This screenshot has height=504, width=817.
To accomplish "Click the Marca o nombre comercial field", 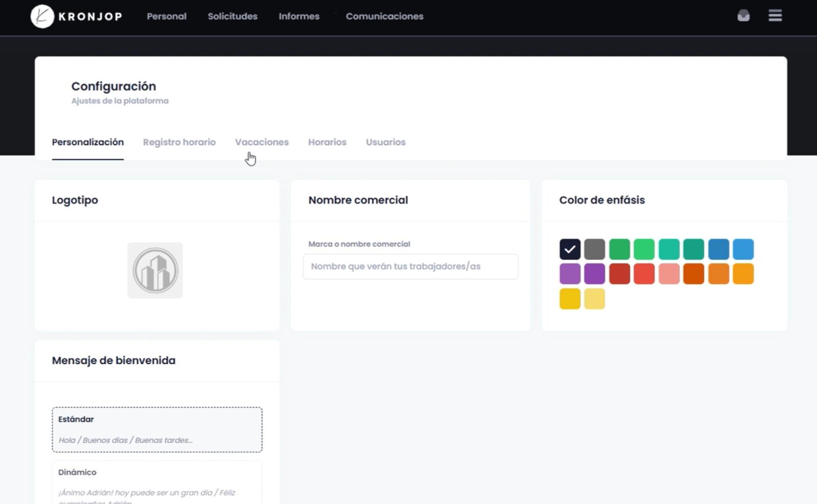I will 410,267.
